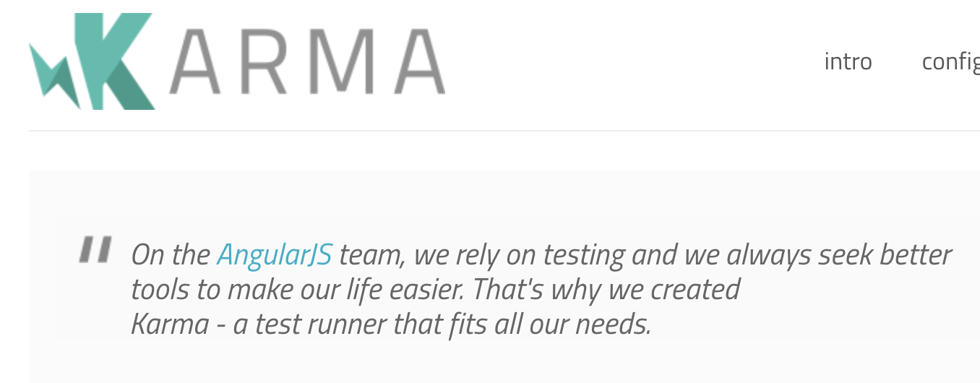
Task: Click the green K logo icon
Action: [116, 61]
